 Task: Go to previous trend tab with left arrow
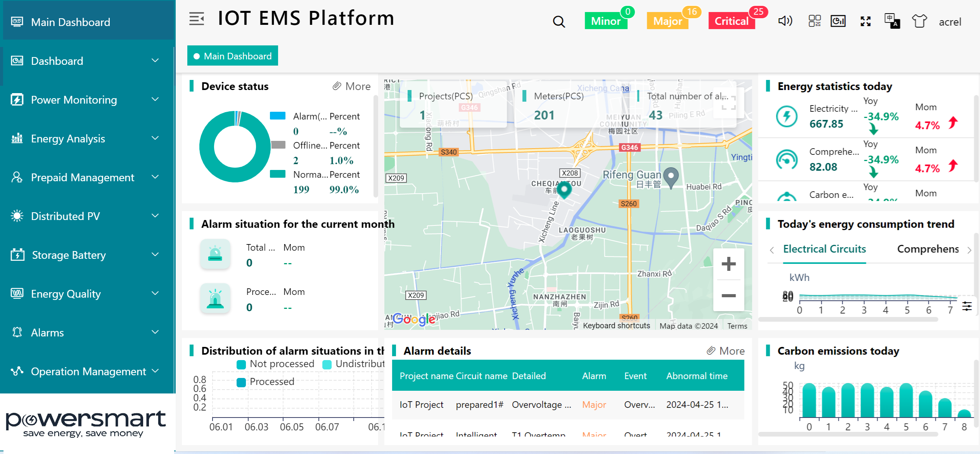click(x=772, y=250)
